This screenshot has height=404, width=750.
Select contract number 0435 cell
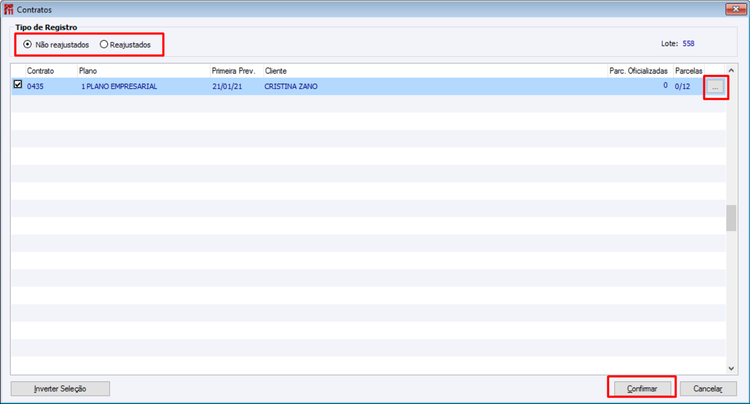(x=35, y=87)
